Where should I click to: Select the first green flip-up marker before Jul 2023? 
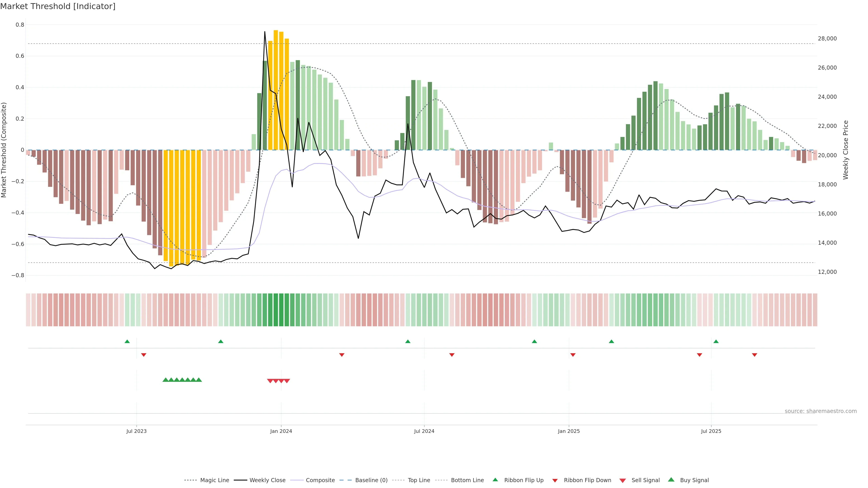127,342
